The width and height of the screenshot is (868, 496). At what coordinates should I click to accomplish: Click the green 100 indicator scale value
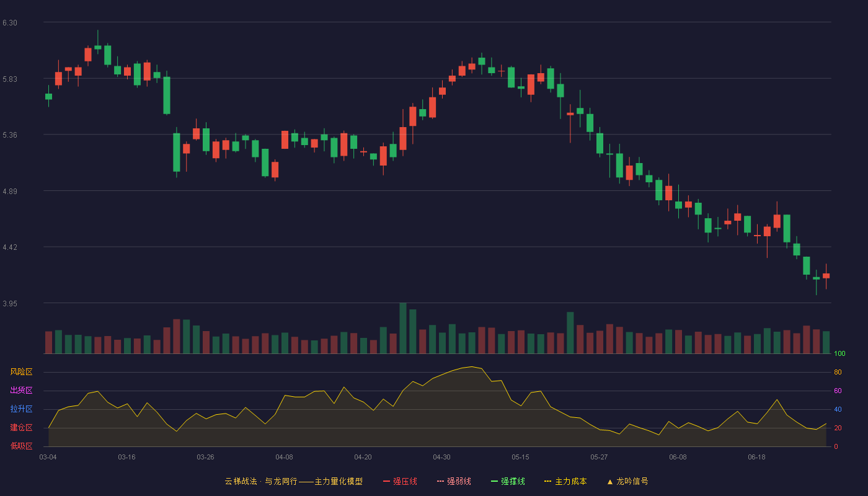point(840,353)
